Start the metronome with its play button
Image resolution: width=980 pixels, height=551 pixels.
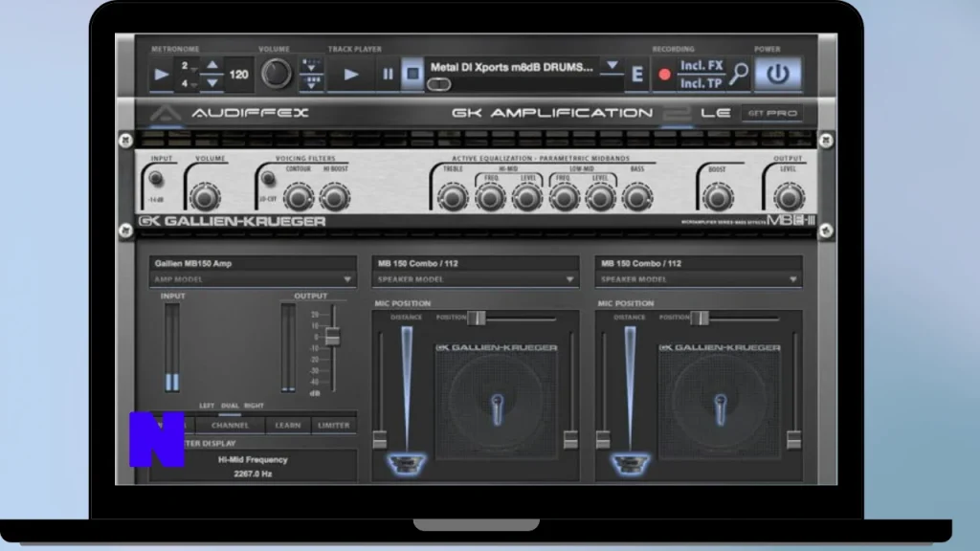pos(162,75)
